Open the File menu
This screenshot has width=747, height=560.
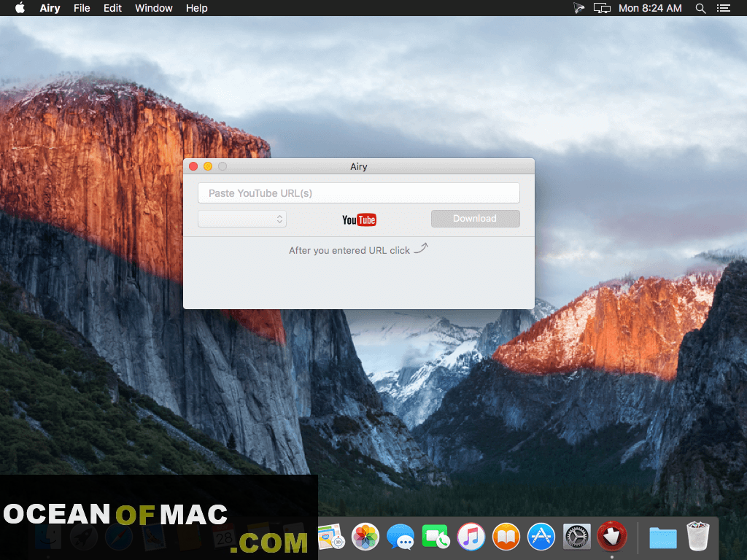point(82,8)
